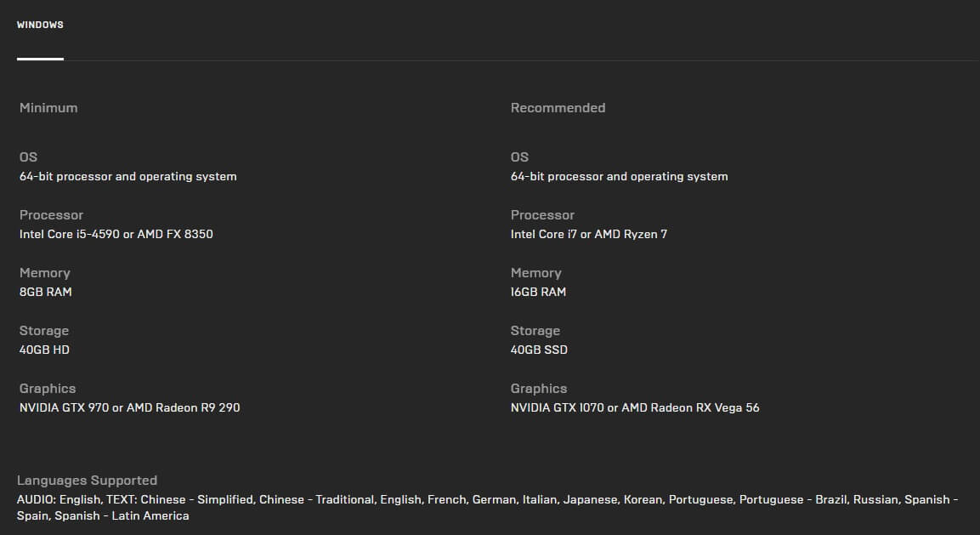Click the 8GB RAM value

[46, 292]
